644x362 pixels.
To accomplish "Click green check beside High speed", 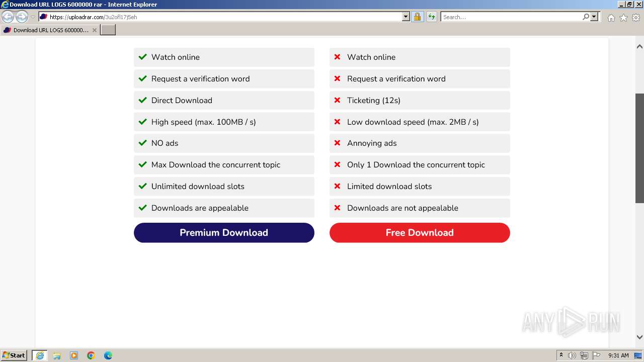I will [142, 122].
